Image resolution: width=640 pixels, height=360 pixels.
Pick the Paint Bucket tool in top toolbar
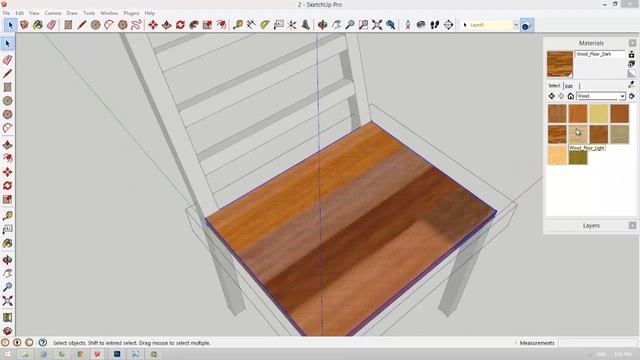coord(38,25)
